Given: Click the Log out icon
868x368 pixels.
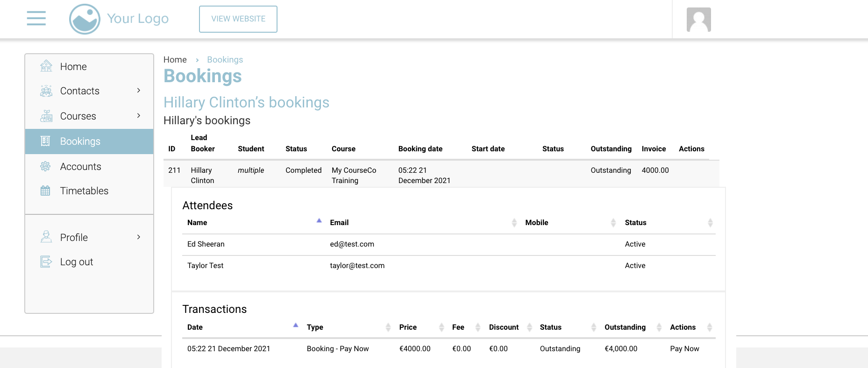Looking at the screenshot, I should (46, 262).
